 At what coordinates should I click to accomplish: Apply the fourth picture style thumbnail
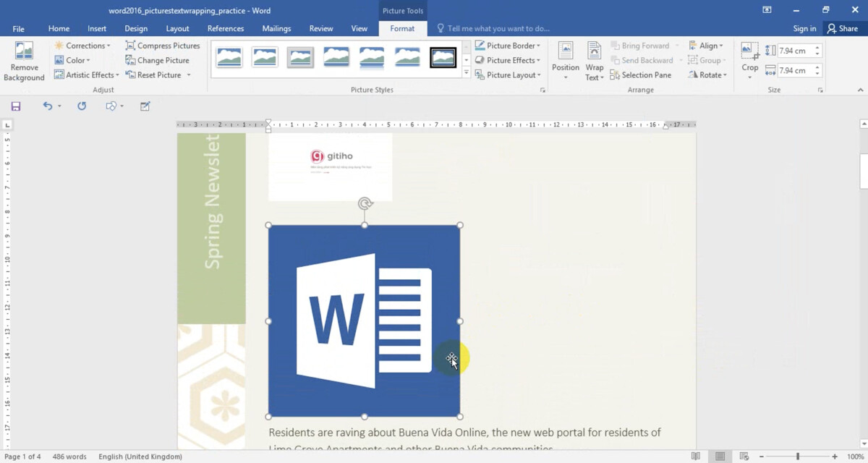click(x=336, y=58)
